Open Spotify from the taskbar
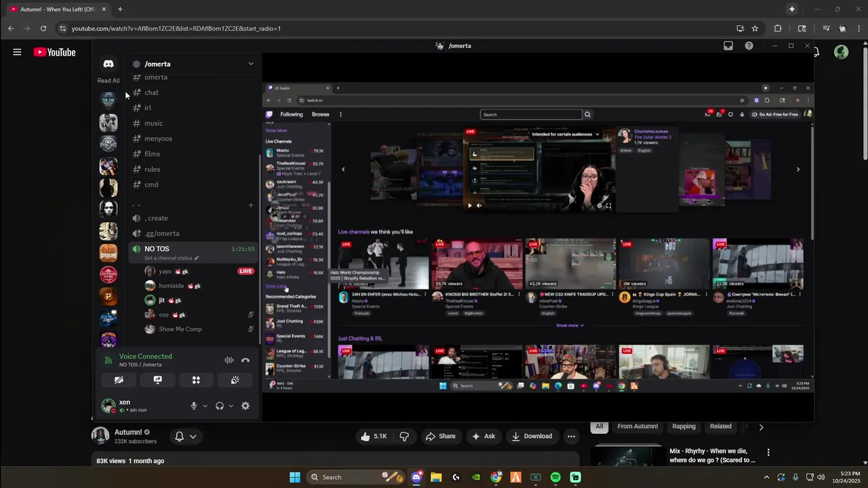Image resolution: width=868 pixels, height=488 pixels. coord(555,477)
